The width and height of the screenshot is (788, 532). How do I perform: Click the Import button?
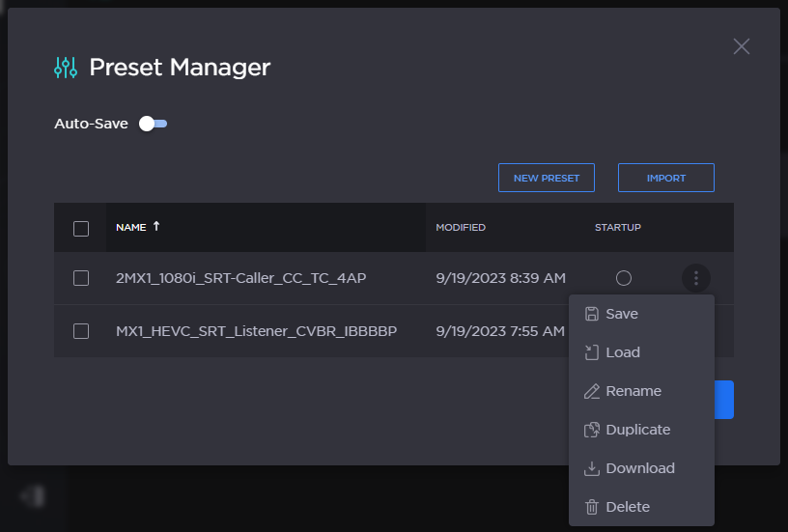pyautogui.click(x=665, y=179)
